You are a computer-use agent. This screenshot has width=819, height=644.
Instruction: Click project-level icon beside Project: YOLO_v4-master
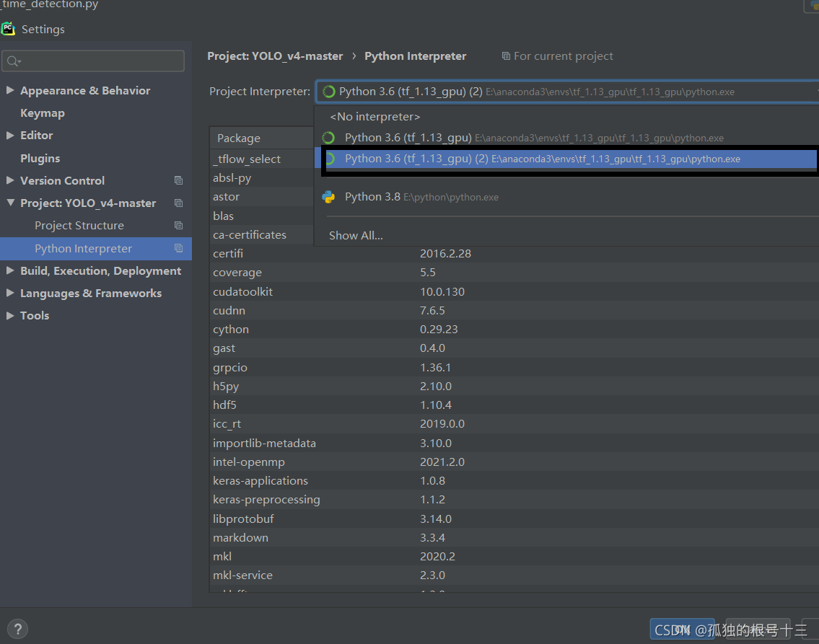coord(179,203)
